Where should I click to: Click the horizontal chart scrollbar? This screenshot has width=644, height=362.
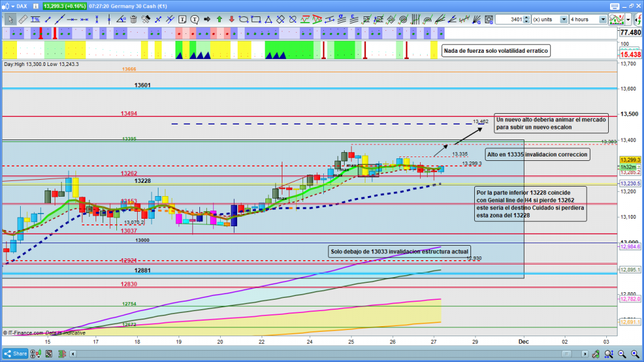pos(314,353)
